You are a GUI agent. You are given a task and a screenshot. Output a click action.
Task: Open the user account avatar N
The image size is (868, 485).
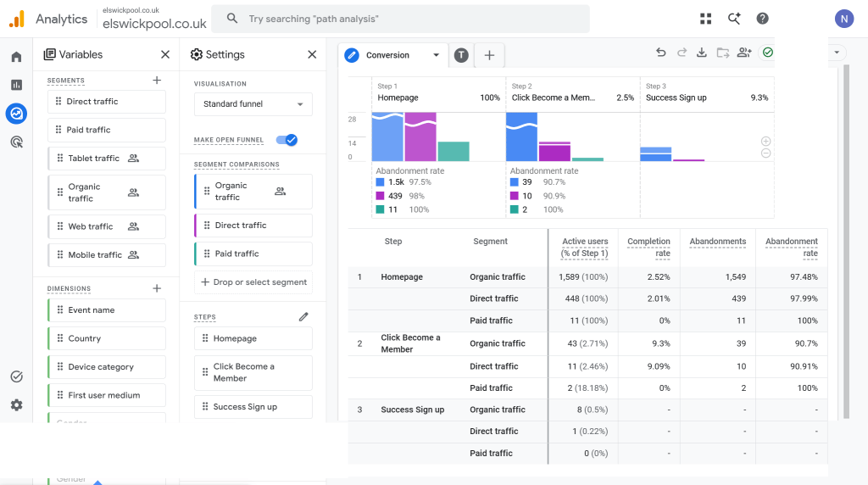pos(844,19)
